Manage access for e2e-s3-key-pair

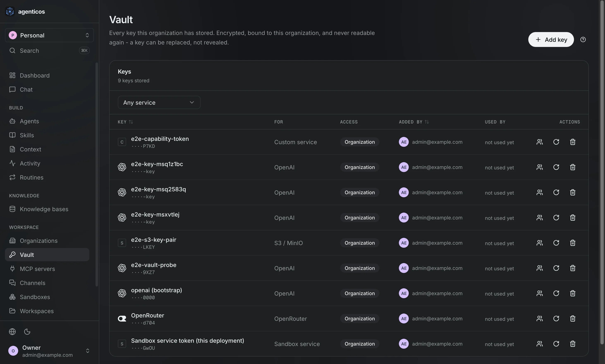(539, 243)
